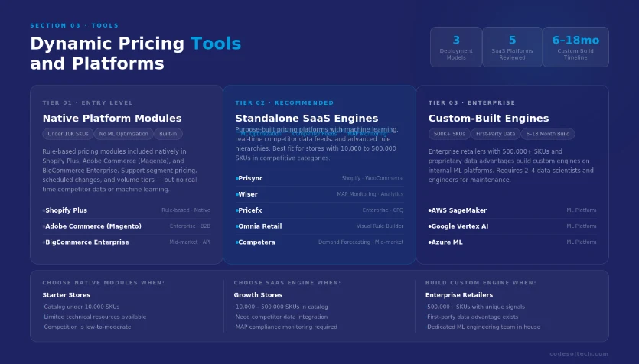
Task: Click the 'TIER 03 · ENTERPRISE' label
Action: coord(471,102)
